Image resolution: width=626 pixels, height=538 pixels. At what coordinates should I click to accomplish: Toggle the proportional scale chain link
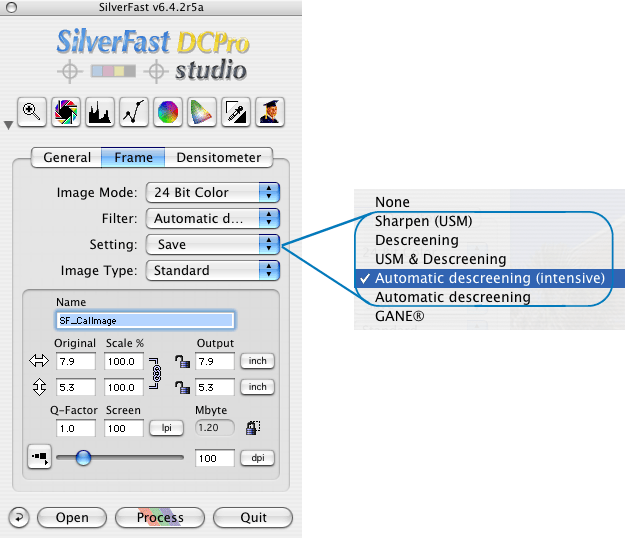point(154,374)
